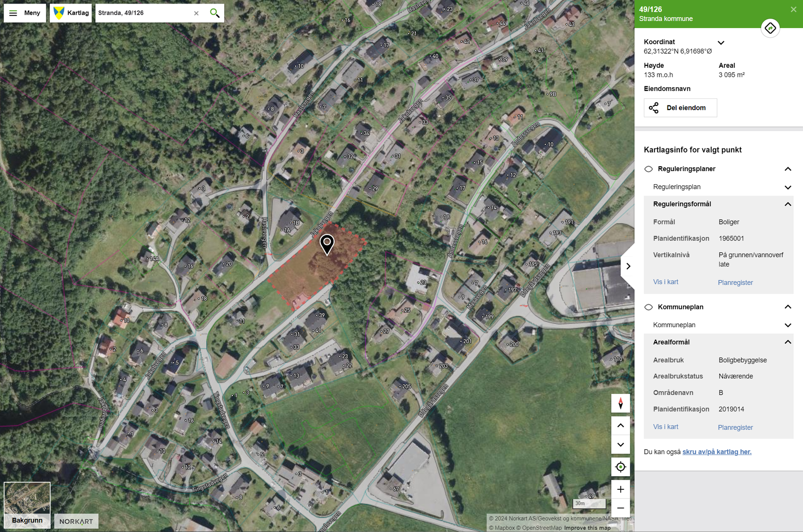The height and width of the screenshot is (532, 803).
Task: Close the 49/126 property panel
Action: pos(793,10)
